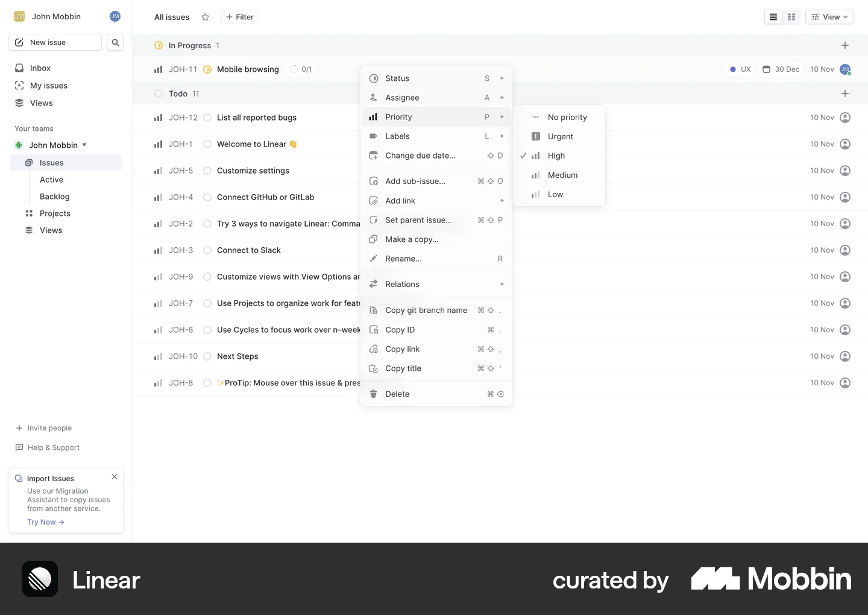Choose Rename... in the context menu
The image size is (868, 615).
(x=436, y=259)
